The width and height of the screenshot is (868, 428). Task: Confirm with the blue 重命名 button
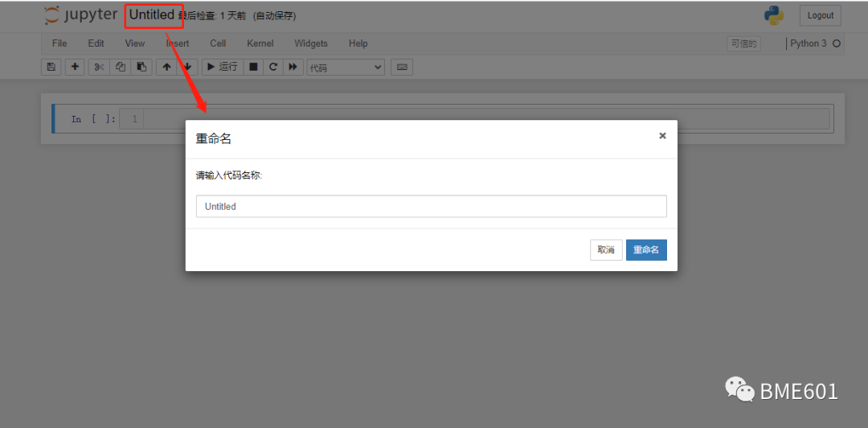(x=646, y=250)
